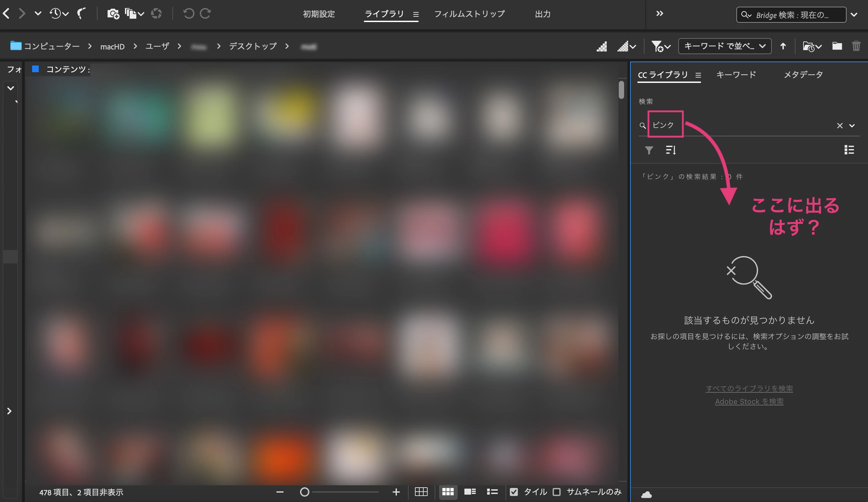Viewport: 868px width, 502px height.
Task: Toggle the タイル checkbox
Action: tap(514, 492)
